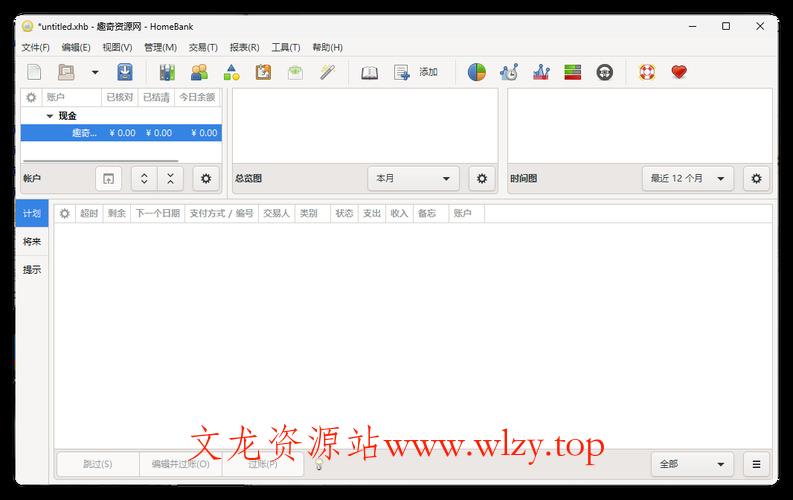Open the Accounts manager icon
The height and width of the screenshot is (500, 793).
[167, 72]
